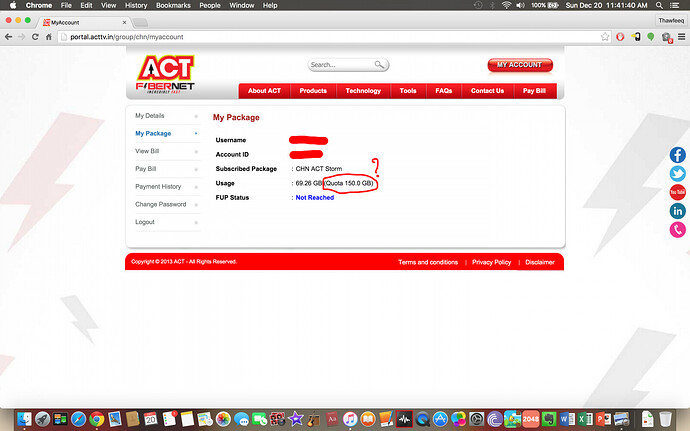690x431 pixels.
Task: Click the search magnifier icon in site search
Action: (379, 65)
